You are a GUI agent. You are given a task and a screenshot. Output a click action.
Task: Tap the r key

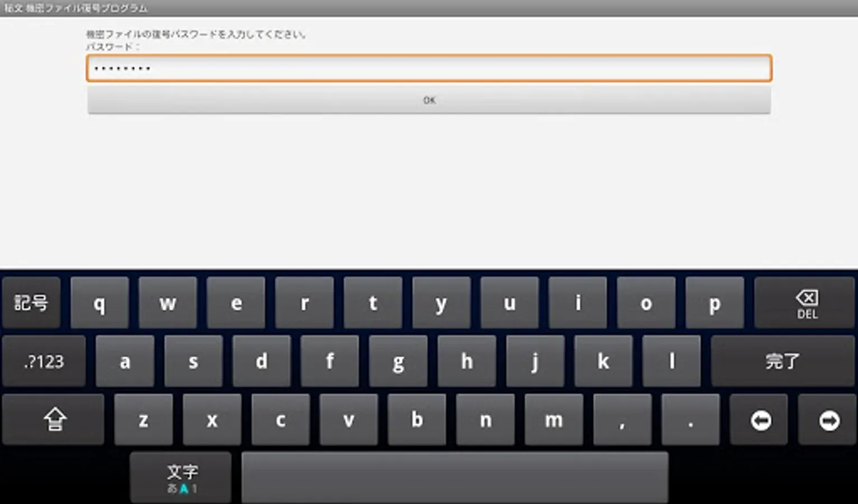click(304, 303)
